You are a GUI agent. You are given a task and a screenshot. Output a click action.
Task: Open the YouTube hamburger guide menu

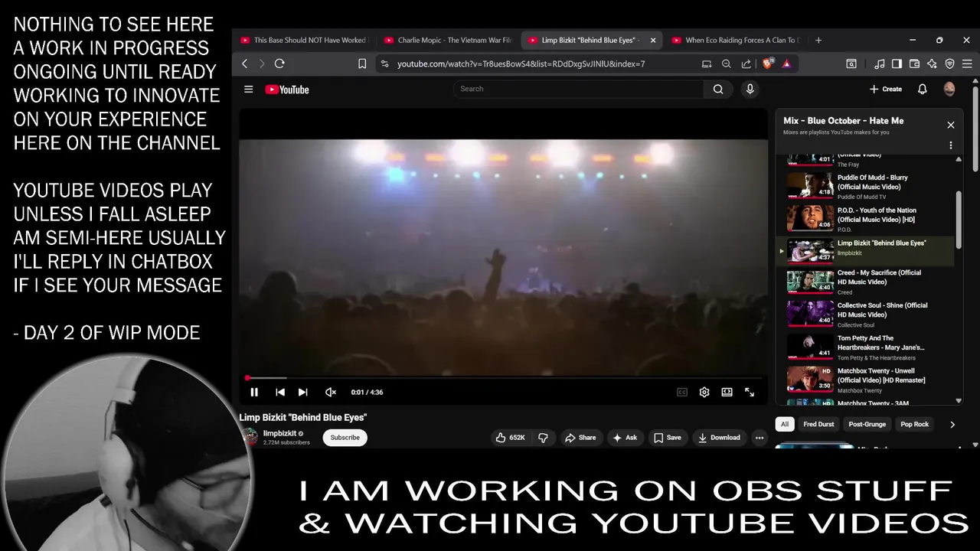click(248, 90)
